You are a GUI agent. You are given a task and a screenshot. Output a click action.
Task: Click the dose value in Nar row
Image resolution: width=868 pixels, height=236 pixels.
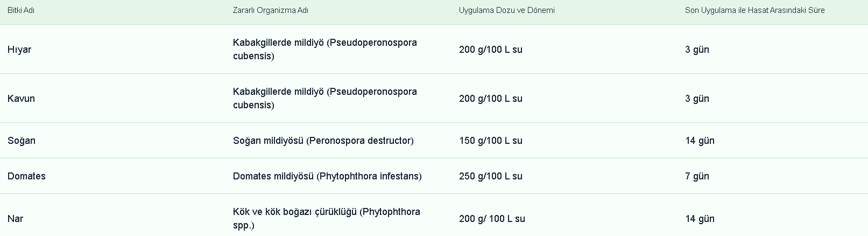492,219
